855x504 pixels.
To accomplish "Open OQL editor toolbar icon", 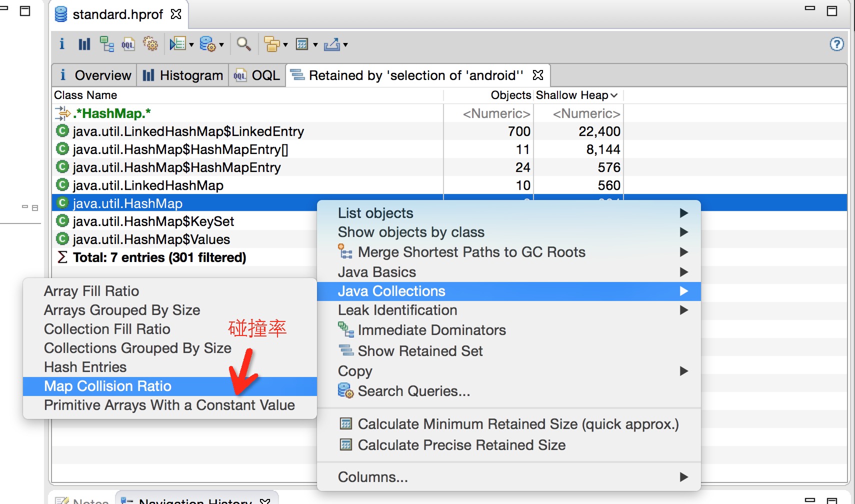I will (x=128, y=44).
